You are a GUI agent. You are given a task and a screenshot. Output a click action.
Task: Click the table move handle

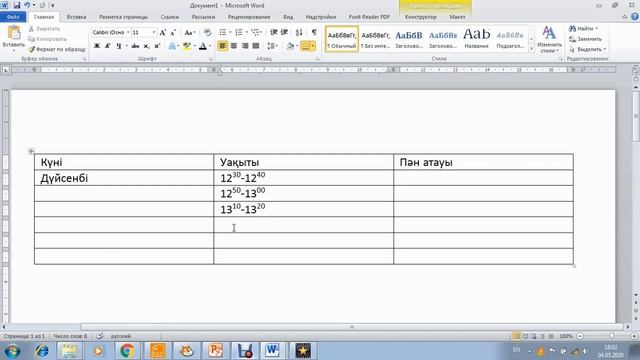click(31, 151)
